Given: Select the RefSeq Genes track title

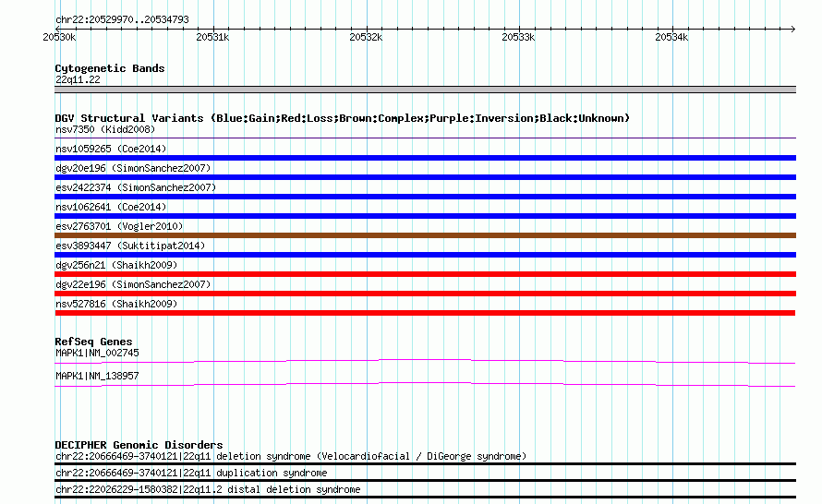Looking at the screenshot, I should pos(93,342).
